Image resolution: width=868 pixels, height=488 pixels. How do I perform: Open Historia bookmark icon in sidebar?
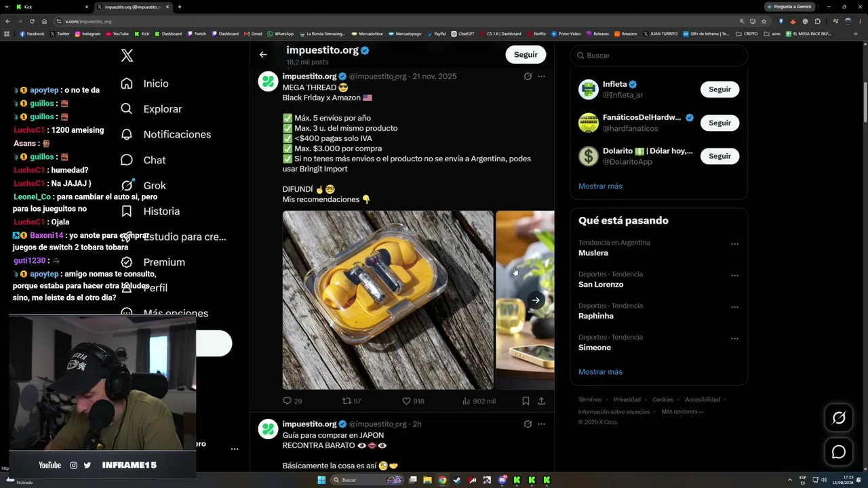(x=127, y=211)
